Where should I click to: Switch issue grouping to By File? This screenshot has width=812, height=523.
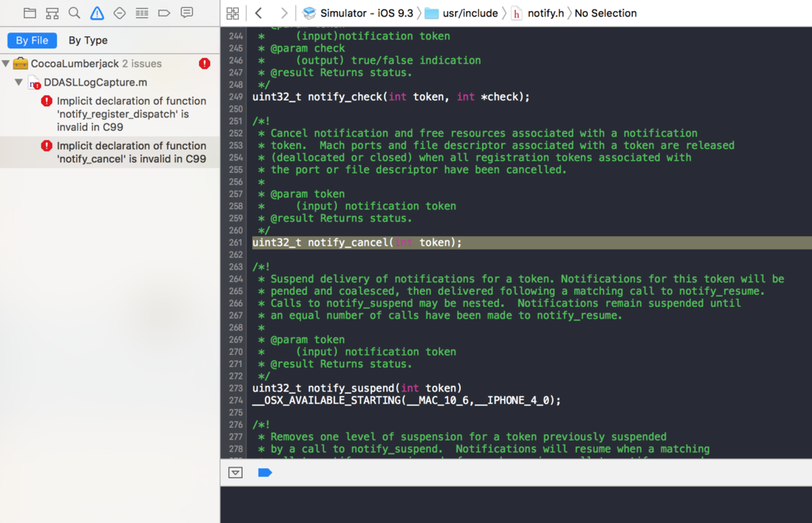(32, 40)
